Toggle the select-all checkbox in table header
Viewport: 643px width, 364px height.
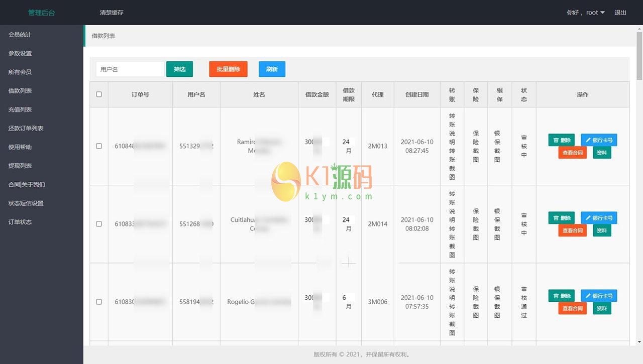pyautogui.click(x=99, y=94)
